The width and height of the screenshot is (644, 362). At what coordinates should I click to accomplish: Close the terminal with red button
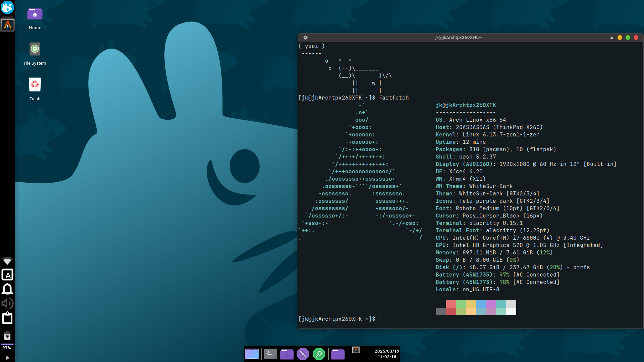636,38
